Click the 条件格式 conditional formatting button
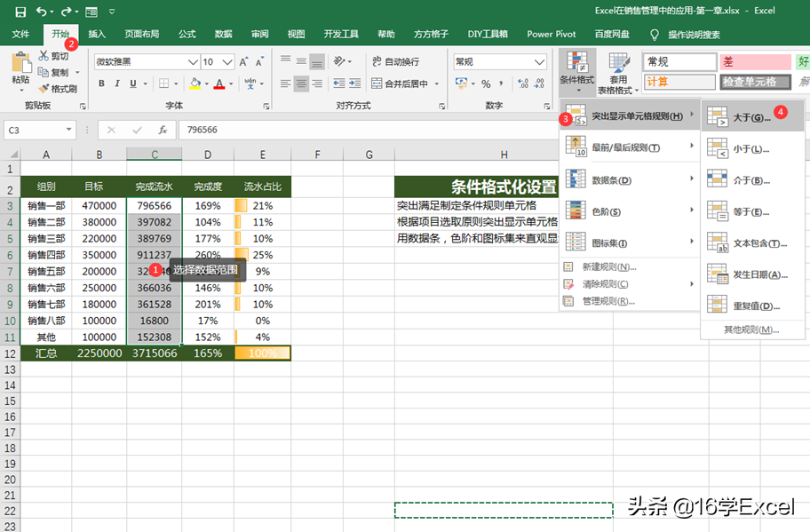 pyautogui.click(x=577, y=71)
